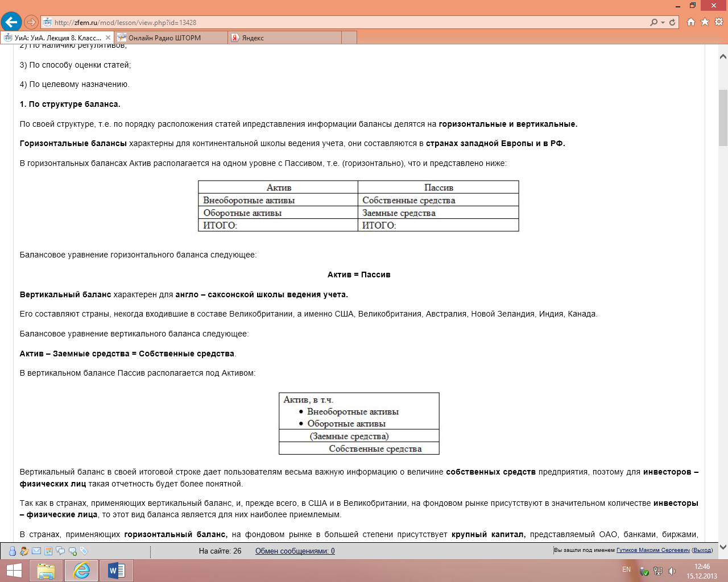
Task: Switch to the Яндекс tab
Action: pos(284,38)
